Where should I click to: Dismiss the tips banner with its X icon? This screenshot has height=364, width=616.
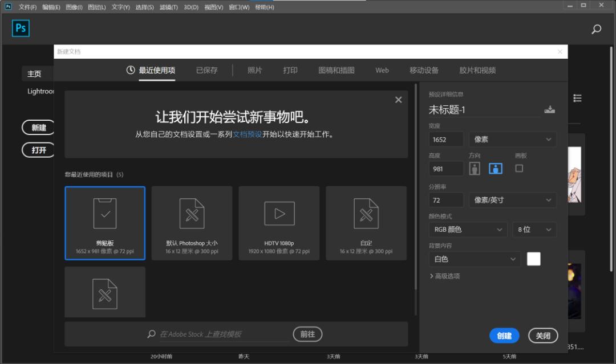(398, 99)
